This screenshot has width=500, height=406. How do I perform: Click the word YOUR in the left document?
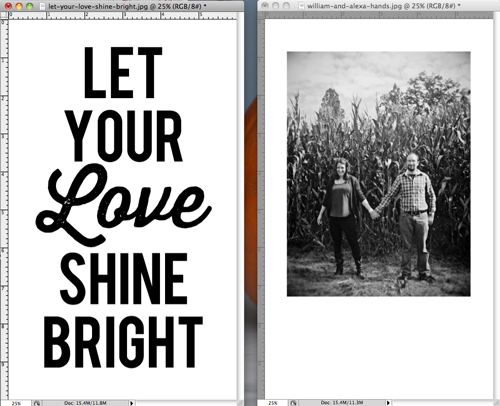(x=124, y=136)
